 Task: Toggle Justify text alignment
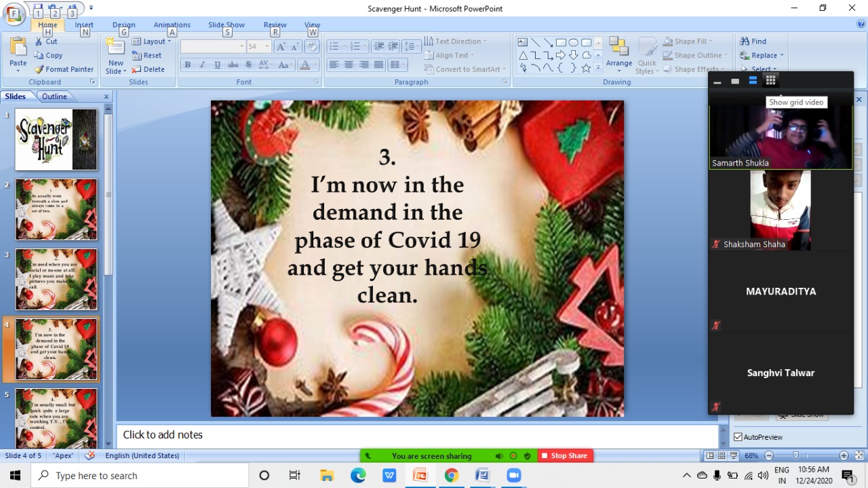[x=378, y=65]
